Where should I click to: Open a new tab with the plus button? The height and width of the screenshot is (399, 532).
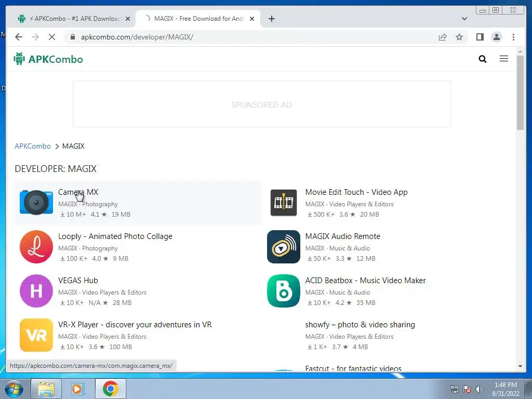[271, 19]
